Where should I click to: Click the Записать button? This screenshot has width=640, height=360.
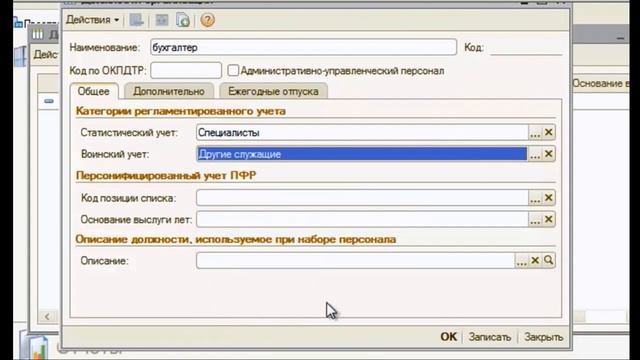[489, 337]
